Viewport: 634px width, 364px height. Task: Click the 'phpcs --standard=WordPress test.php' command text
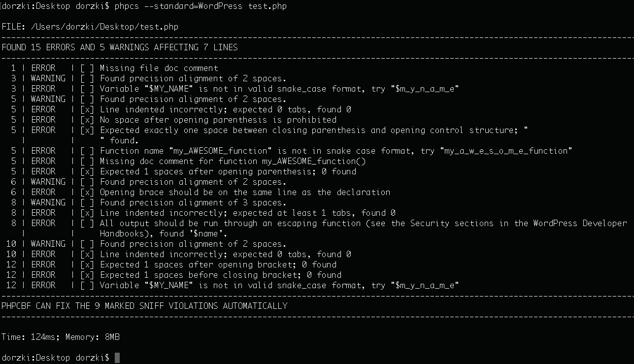(x=200, y=6)
